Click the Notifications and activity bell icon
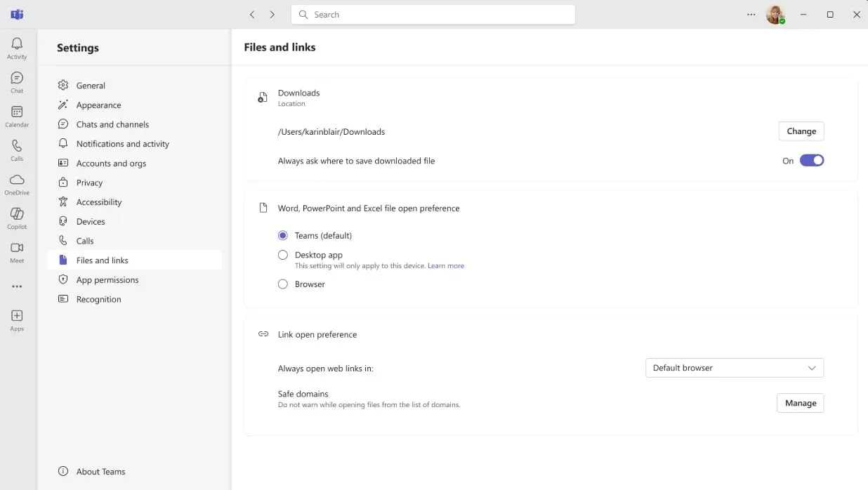The height and width of the screenshot is (490, 868). pos(63,144)
